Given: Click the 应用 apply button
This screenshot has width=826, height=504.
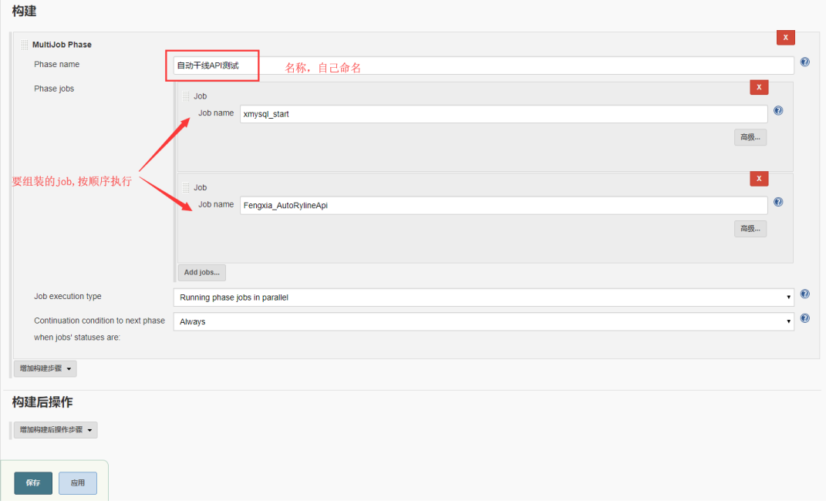Looking at the screenshot, I should [78, 483].
